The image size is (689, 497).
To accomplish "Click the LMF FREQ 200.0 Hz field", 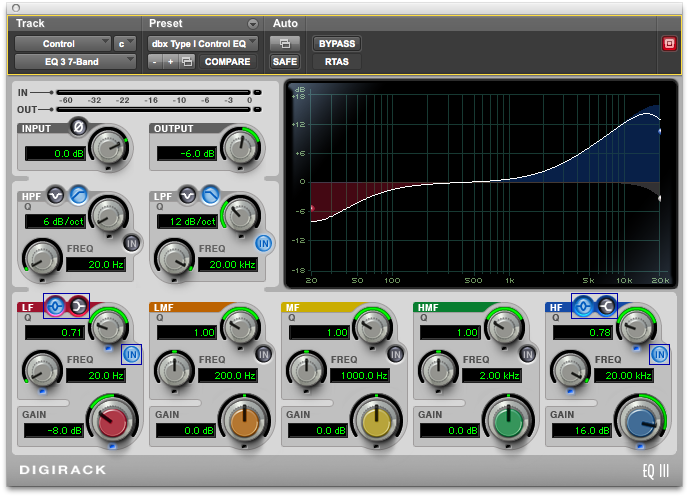I will (228, 376).
